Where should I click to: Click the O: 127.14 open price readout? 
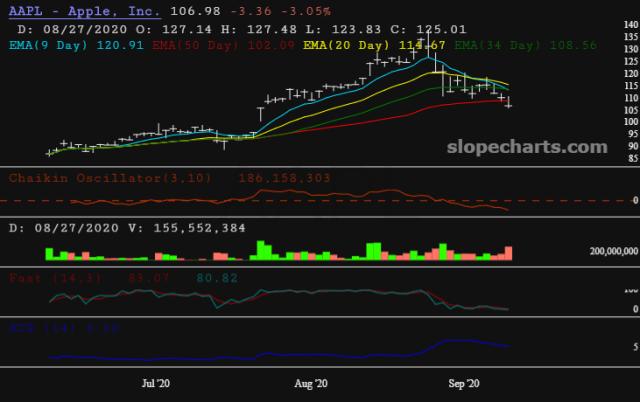[174, 29]
